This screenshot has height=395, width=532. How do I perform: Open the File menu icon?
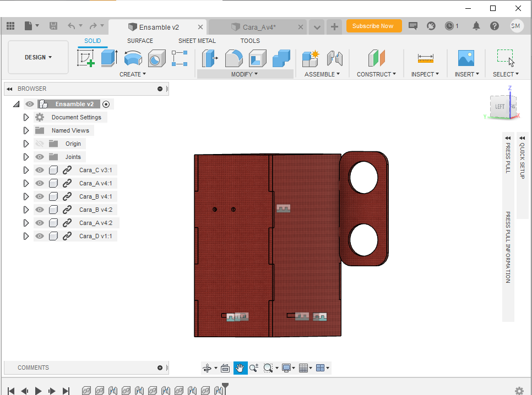click(29, 26)
